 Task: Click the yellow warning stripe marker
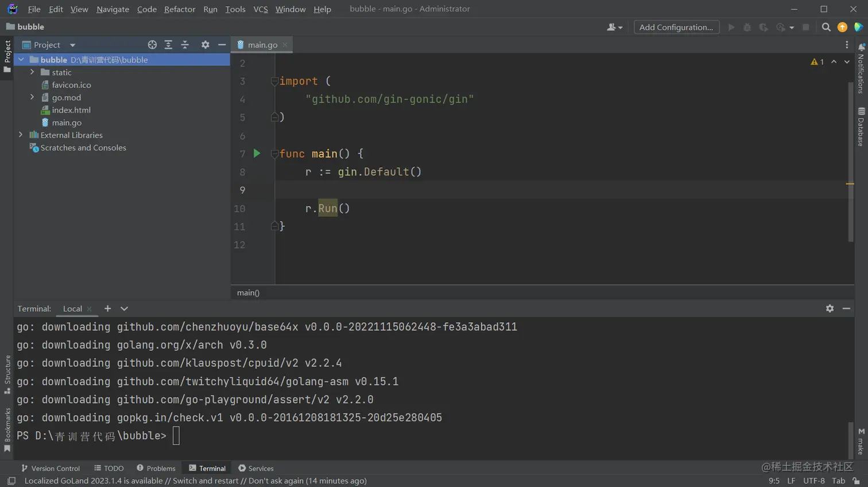point(850,184)
